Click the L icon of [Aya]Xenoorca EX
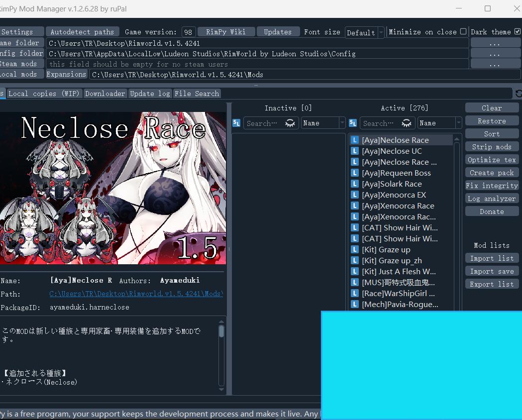Viewport: 522px width, 420px height. pyautogui.click(x=355, y=195)
